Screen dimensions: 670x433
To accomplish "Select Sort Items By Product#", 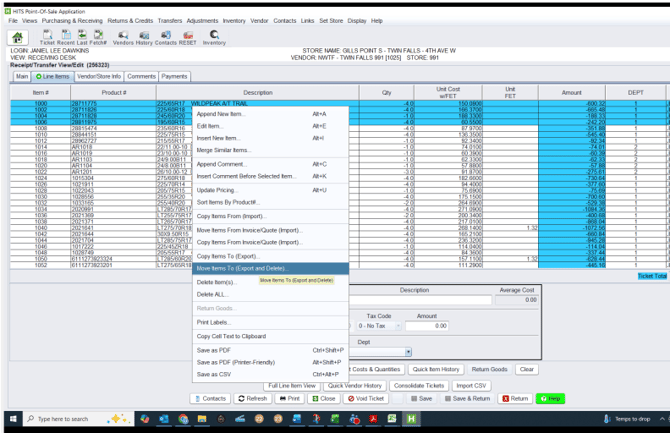I will (270, 202).
